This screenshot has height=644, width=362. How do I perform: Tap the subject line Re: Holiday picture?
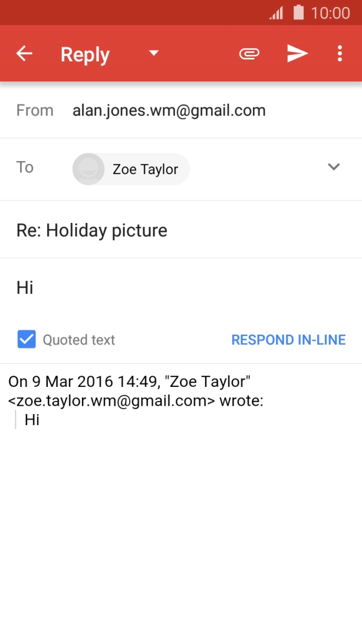click(x=91, y=230)
